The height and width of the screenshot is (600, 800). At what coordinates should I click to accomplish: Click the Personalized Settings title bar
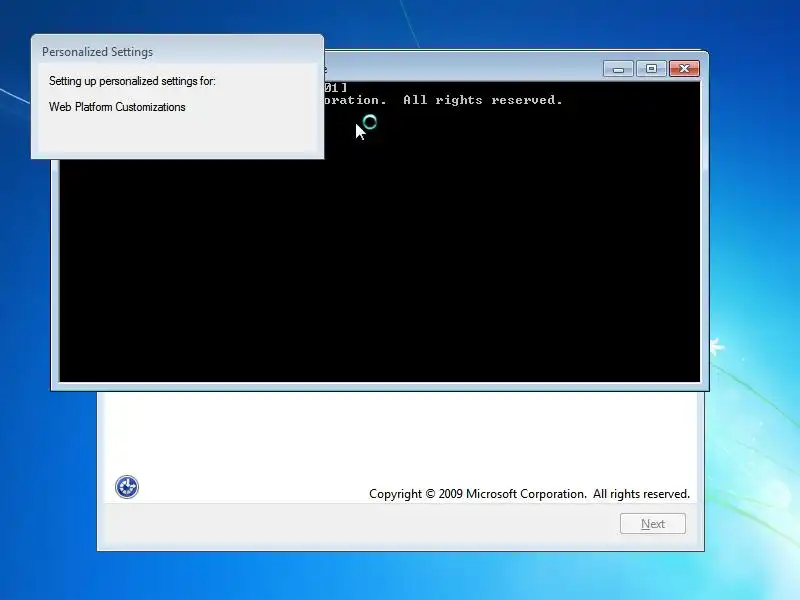(x=177, y=52)
